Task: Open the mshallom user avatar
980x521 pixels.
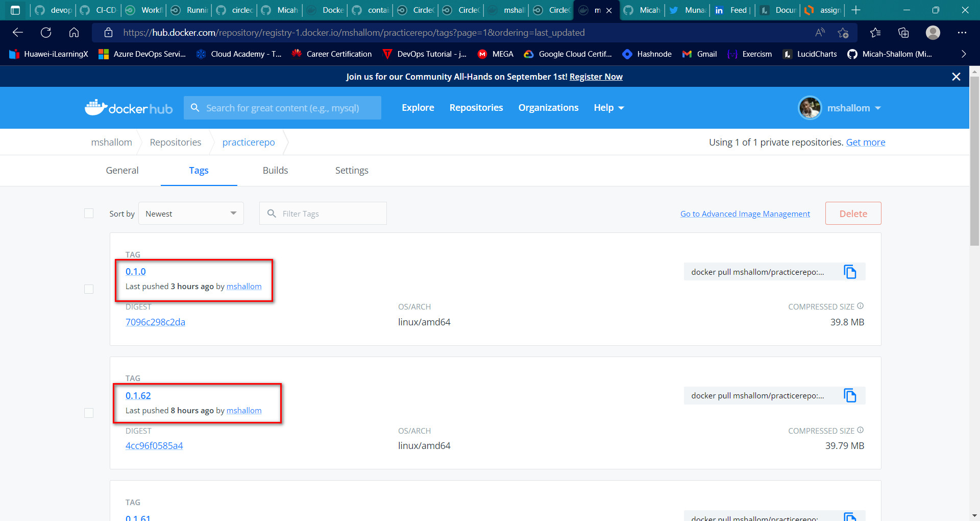Action: 810,108
